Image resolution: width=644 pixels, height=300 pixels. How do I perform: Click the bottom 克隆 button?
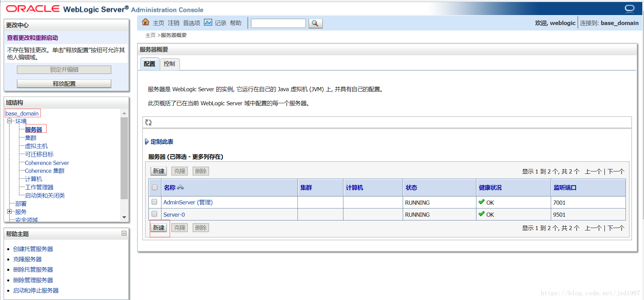180,228
